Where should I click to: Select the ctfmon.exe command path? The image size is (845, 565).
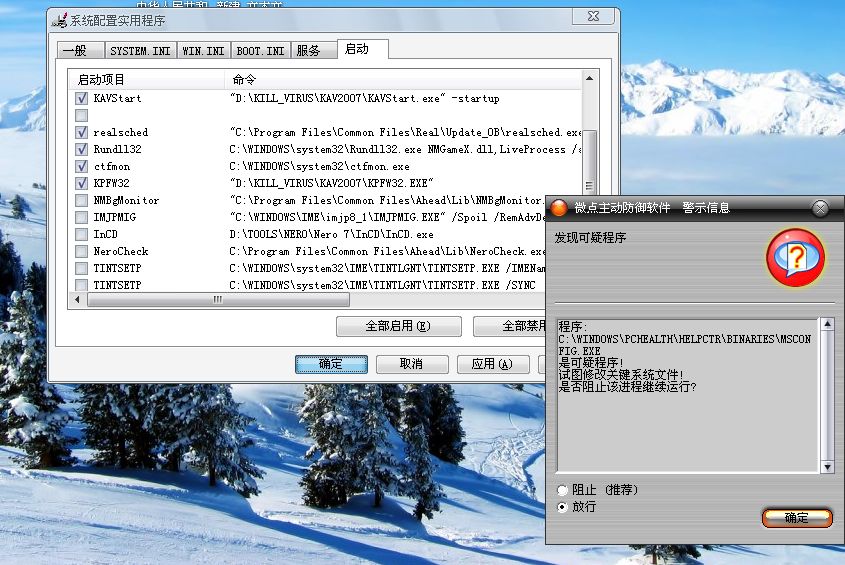(319, 166)
